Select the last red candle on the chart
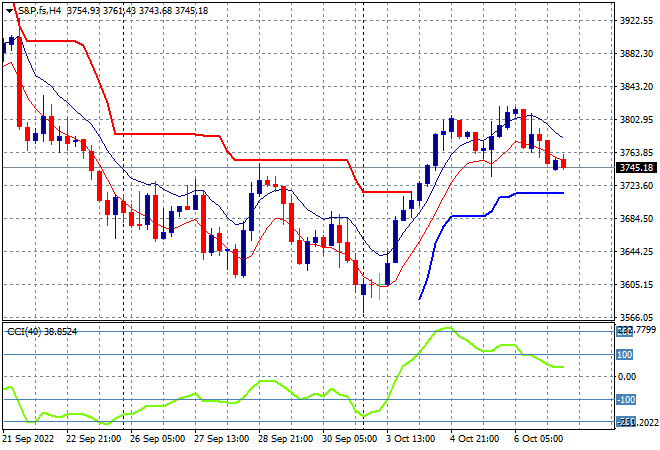 click(564, 163)
